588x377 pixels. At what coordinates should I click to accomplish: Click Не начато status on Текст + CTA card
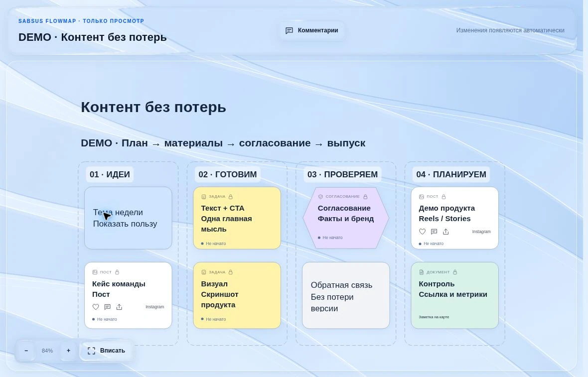tap(213, 244)
